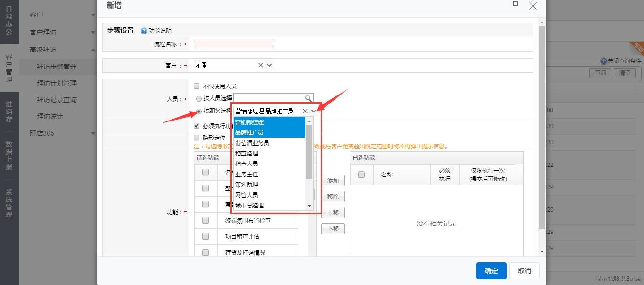This screenshot has width=644, height=285.
Task: Click the 确定 button
Action: click(491, 271)
